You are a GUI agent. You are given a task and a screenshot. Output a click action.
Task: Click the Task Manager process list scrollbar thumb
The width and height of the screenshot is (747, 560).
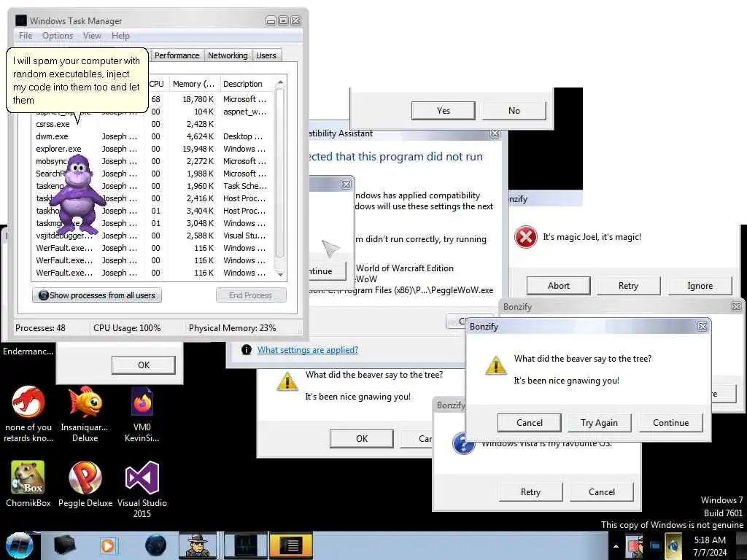pos(280,174)
